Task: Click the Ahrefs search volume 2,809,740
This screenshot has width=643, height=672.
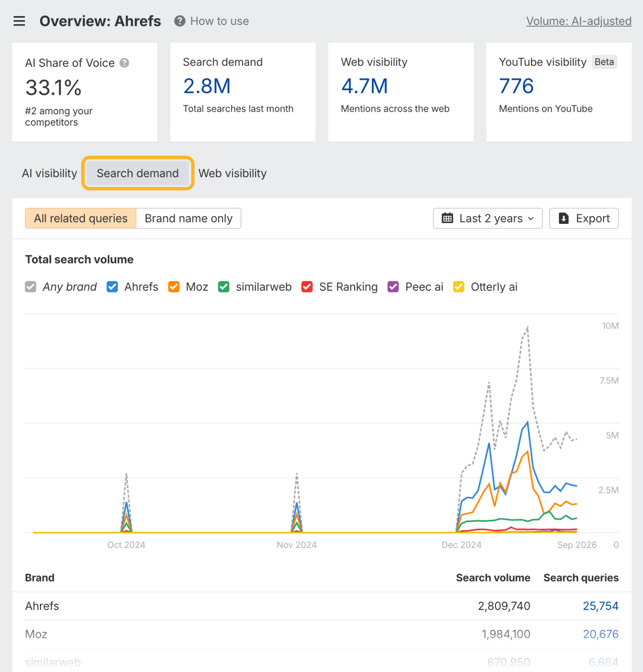Action: pyautogui.click(x=504, y=606)
